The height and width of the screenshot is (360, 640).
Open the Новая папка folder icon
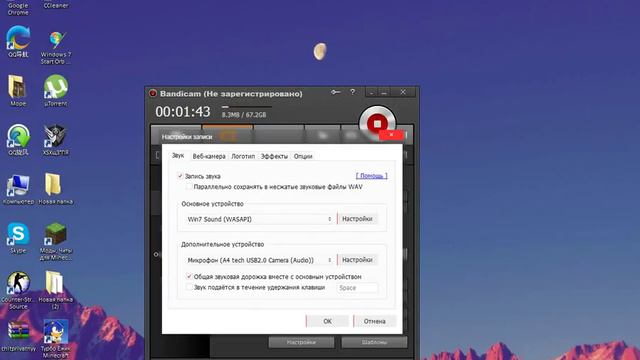tap(56, 189)
